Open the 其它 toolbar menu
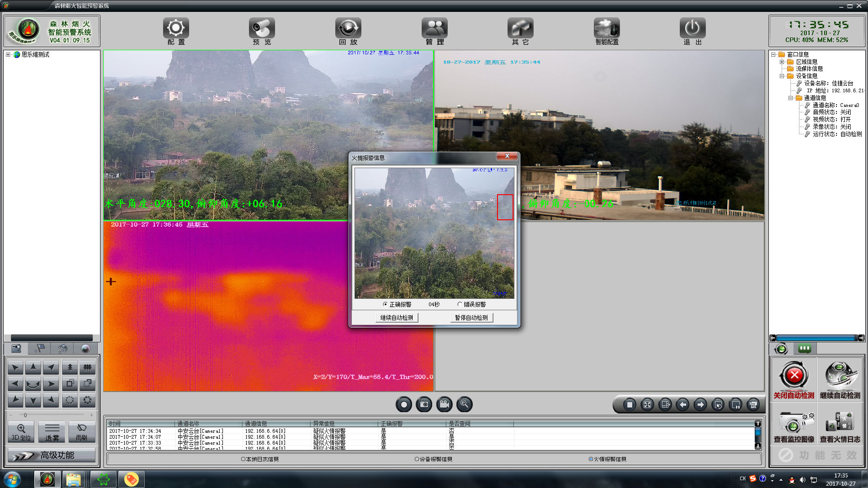868x488 pixels. [x=520, y=29]
